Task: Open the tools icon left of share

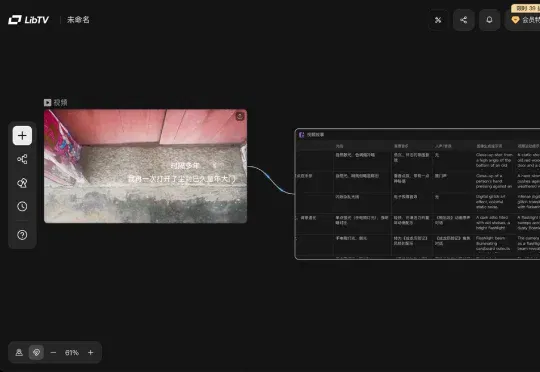Action: coord(438,20)
